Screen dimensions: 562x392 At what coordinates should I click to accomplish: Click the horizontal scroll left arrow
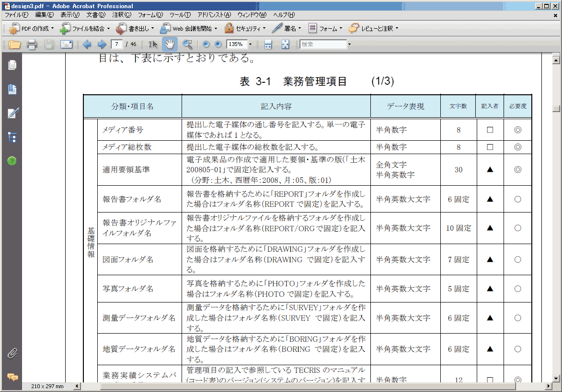click(77, 386)
